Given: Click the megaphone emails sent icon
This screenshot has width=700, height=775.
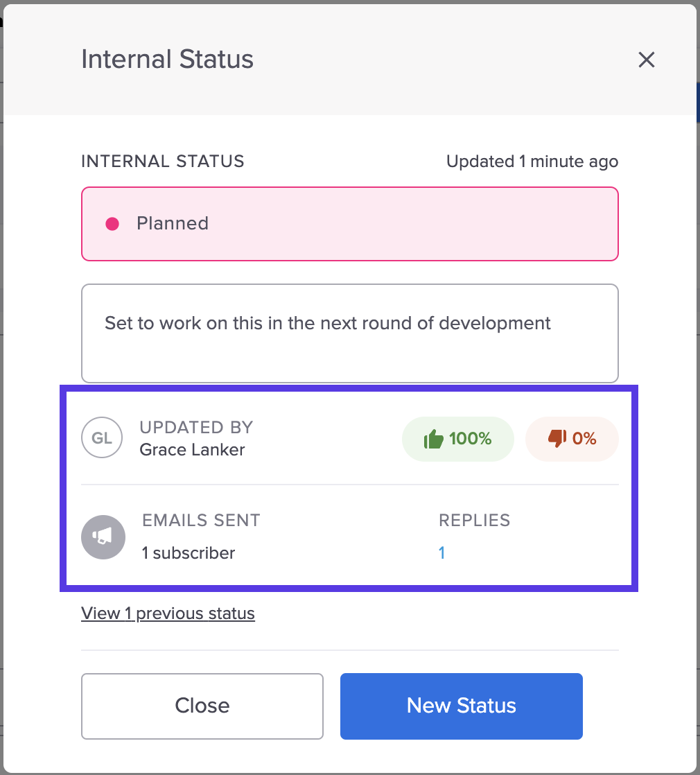Looking at the screenshot, I should coord(103,537).
